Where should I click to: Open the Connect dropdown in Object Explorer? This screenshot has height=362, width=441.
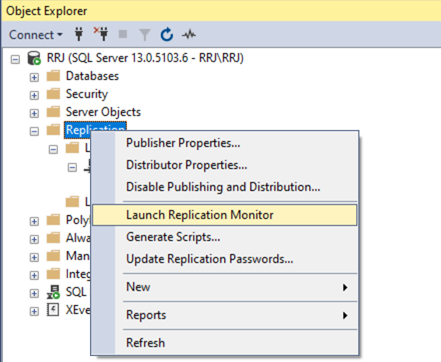pos(36,35)
